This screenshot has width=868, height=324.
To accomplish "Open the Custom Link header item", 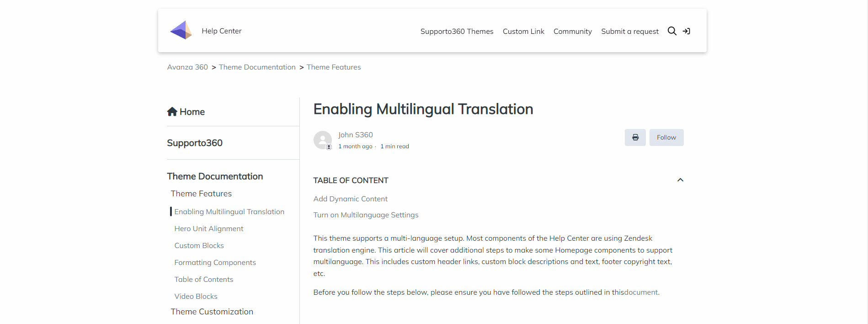I will 523,31.
